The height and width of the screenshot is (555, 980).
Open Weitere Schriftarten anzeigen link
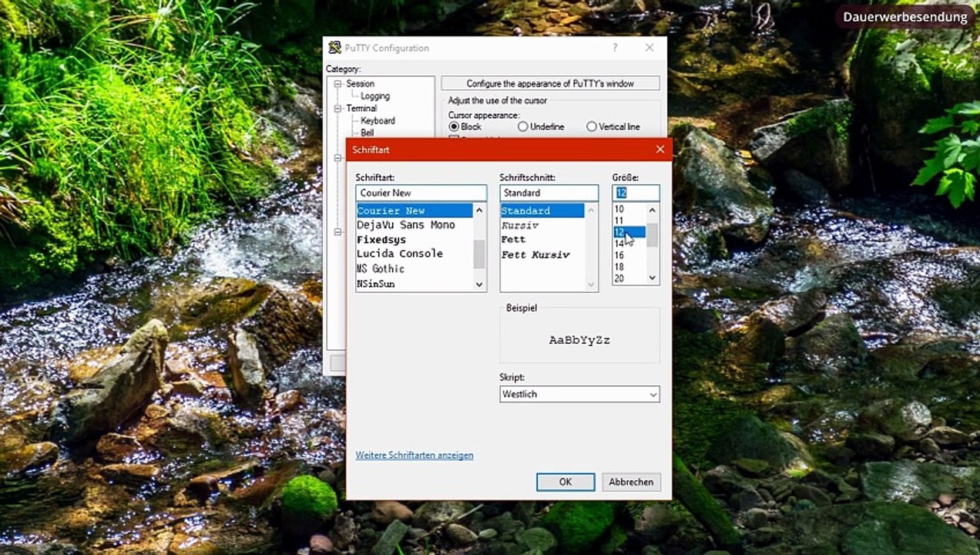[414, 456]
